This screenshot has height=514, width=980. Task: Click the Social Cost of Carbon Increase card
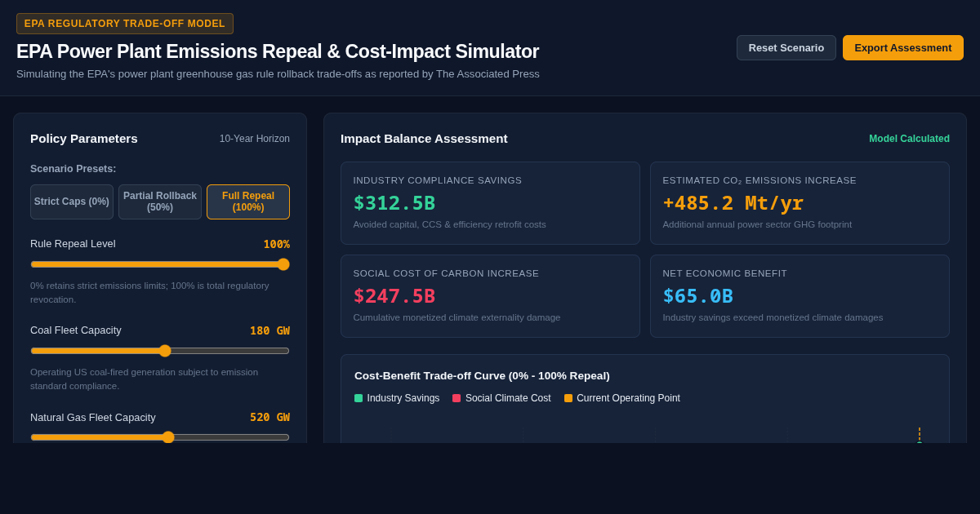(490, 296)
